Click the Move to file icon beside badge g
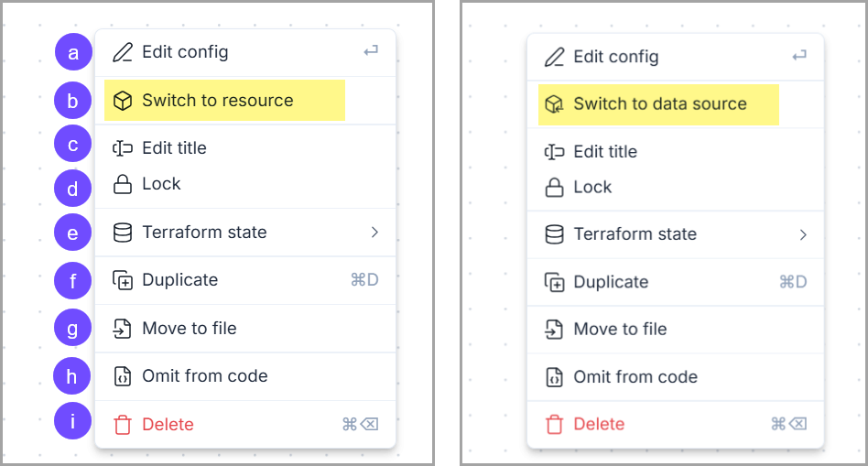 pos(123,328)
